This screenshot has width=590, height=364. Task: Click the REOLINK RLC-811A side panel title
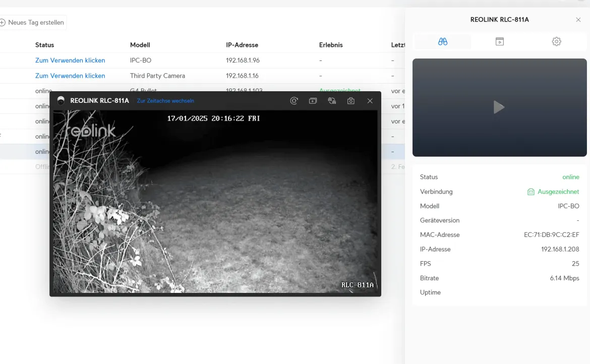click(499, 20)
